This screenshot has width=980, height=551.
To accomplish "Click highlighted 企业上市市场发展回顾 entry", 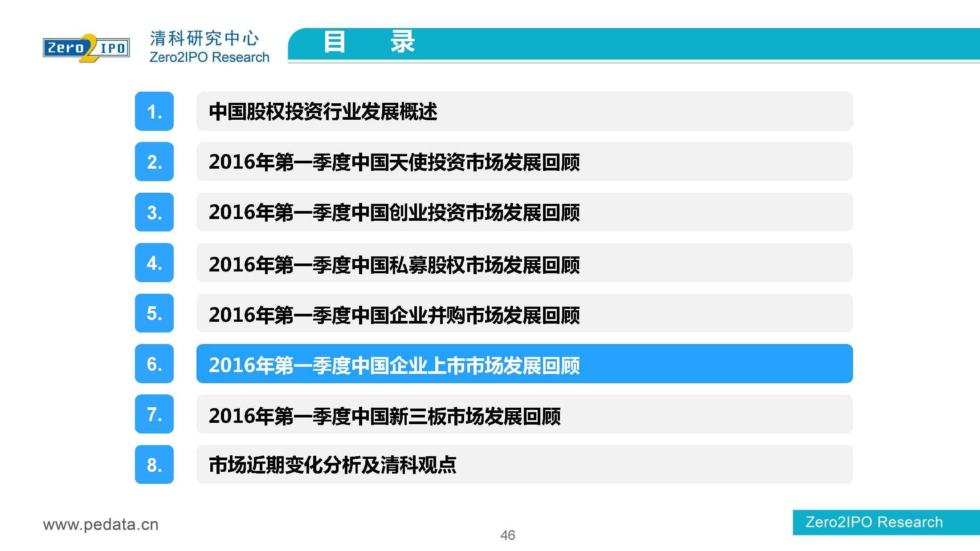I will (524, 364).
